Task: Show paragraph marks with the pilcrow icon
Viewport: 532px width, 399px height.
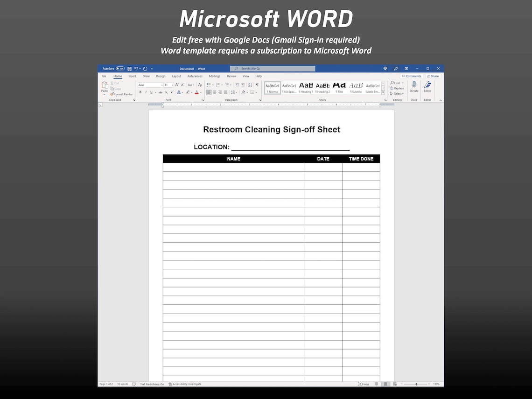Action: (257, 84)
